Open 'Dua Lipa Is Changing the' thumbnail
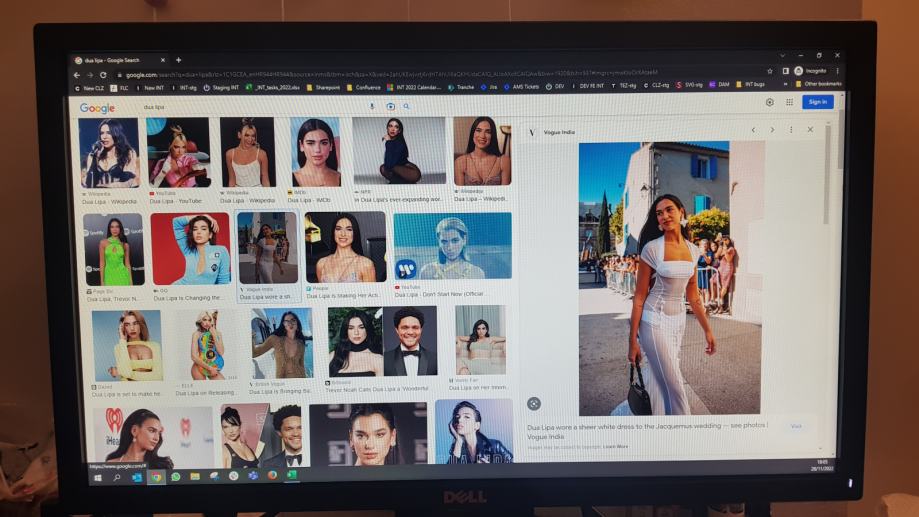 (190, 249)
